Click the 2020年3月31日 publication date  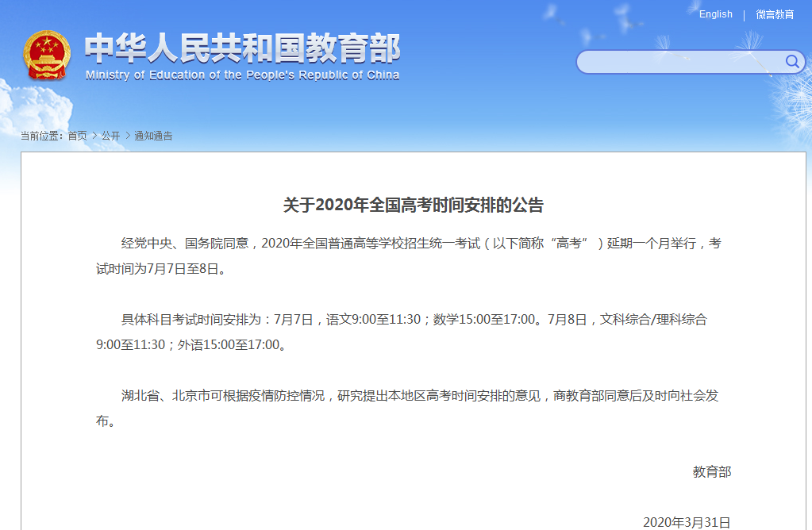tap(687, 522)
